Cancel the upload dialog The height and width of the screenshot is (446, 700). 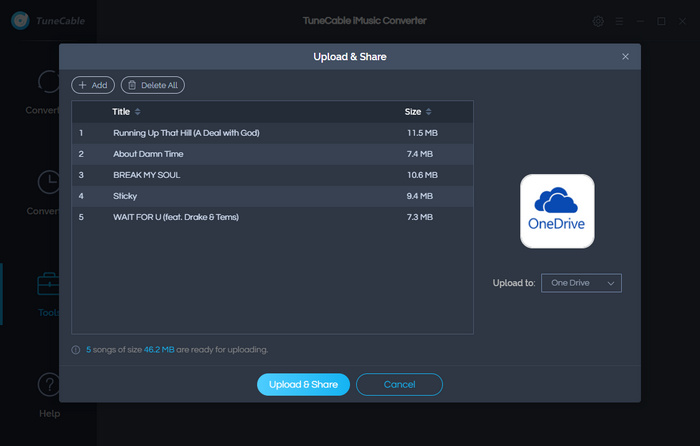tap(399, 384)
